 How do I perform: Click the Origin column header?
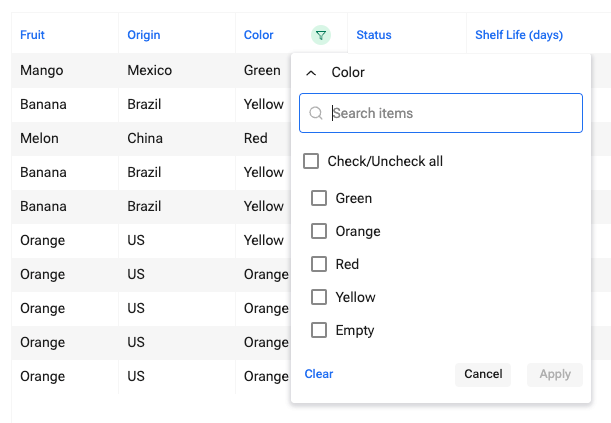[144, 35]
